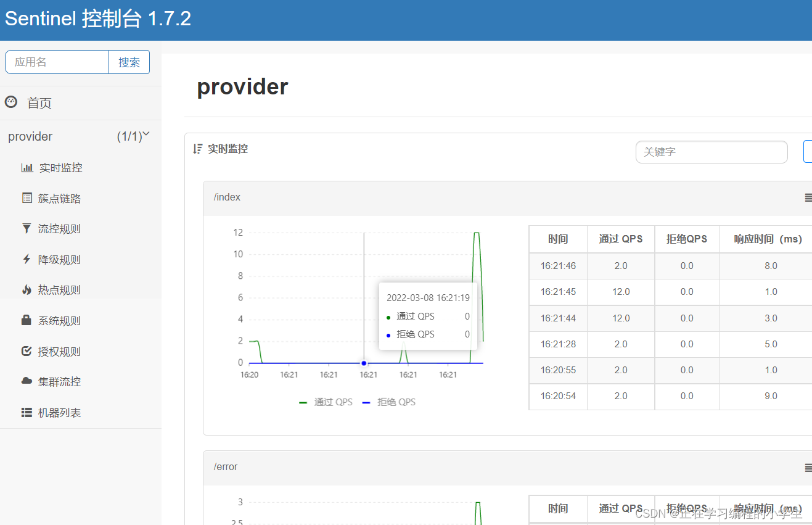The width and height of the screenshot is (812, 525).
Task: Click the 16:21:46 time cell
Action: (x=558, y=266)
